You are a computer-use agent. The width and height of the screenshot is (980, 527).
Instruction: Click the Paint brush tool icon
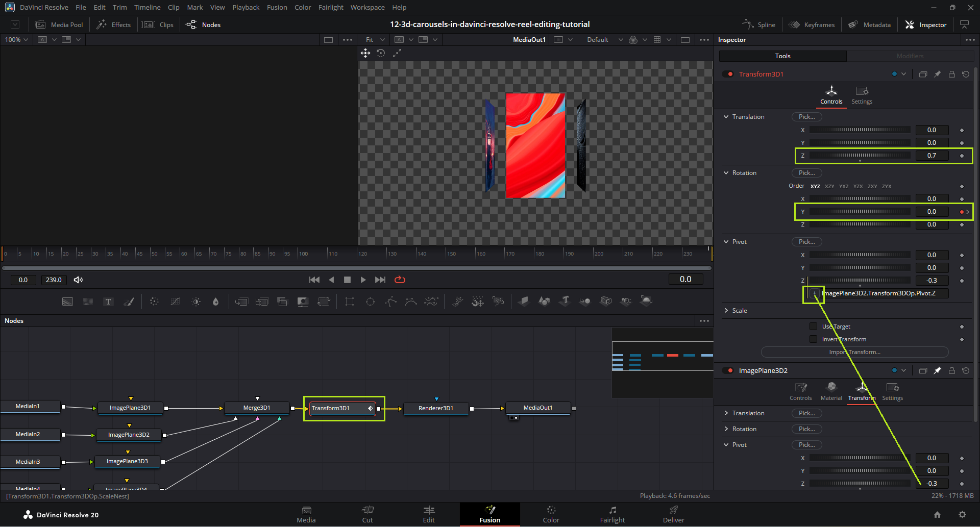[x=129, y=302]
